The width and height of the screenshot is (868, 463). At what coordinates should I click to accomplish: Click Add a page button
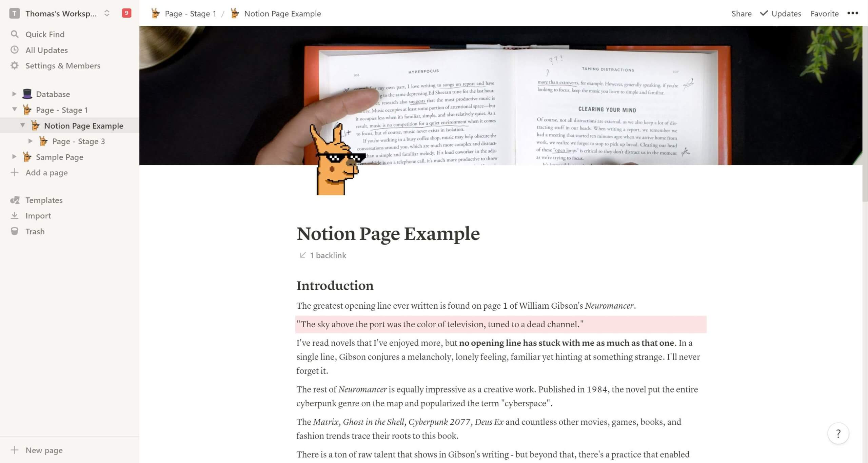point(46,172)
